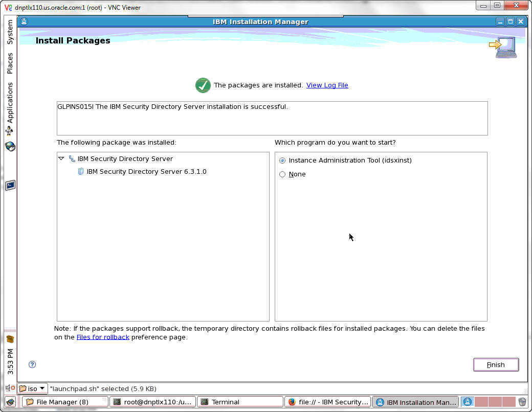Launch the terminal launcher icon in side panel
This screenshot has height=412, width=532.
pos(10,185)
